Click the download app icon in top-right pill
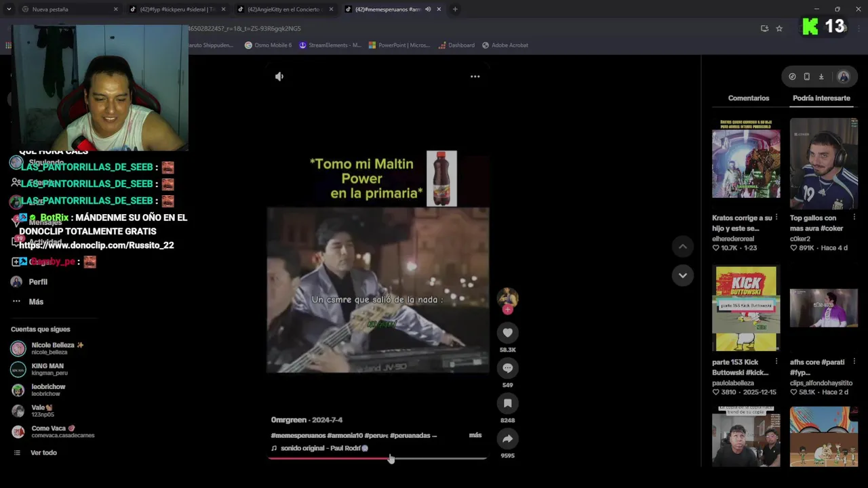The width and height of the screenshot is (868, 488). coord(821,77)
